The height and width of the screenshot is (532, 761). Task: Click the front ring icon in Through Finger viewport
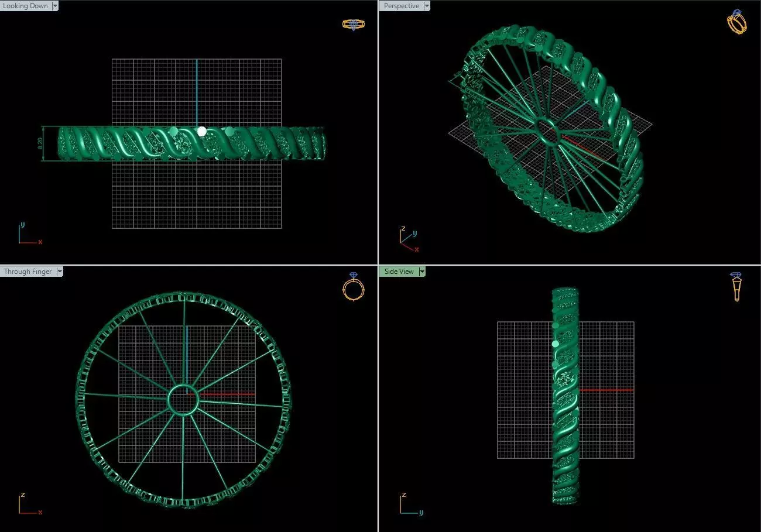(353, 287)
